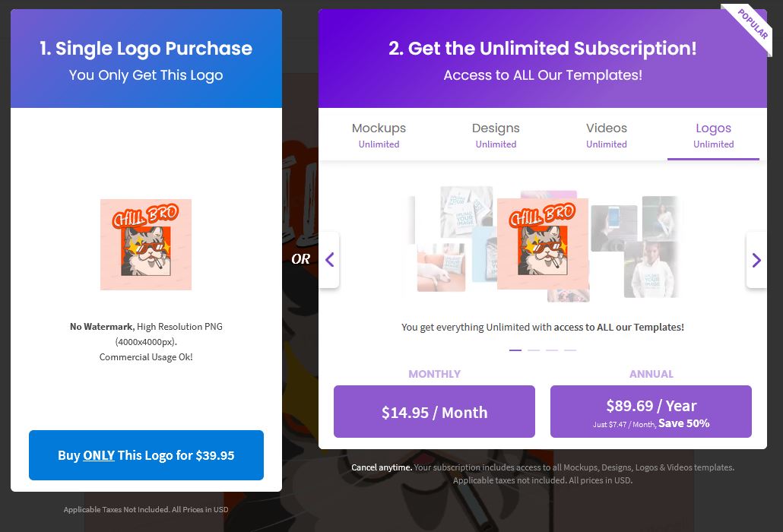
Task: Choose the $89.69 / Year annual plan
Action: tap(651, 412)
